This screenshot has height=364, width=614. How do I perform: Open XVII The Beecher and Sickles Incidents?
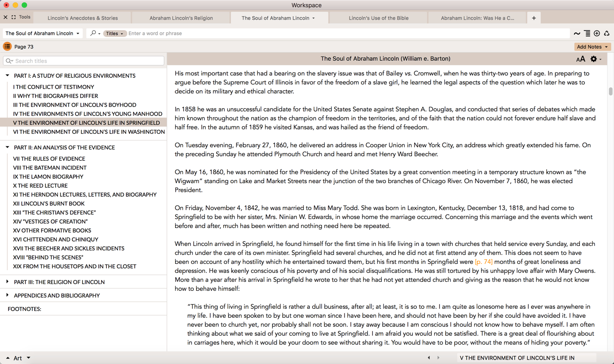(69, 249)
